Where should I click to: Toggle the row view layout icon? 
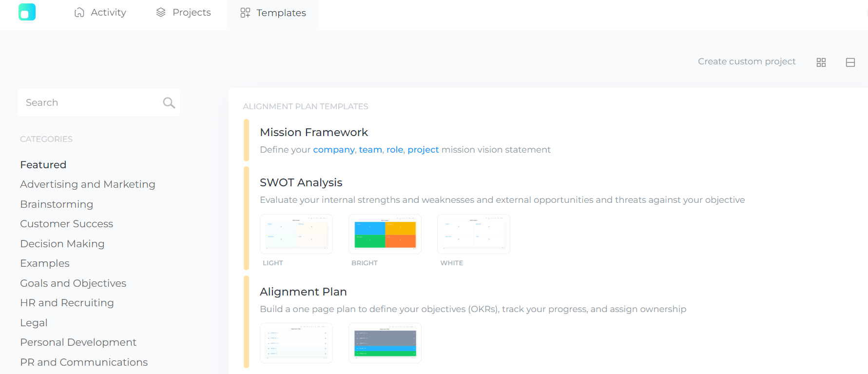851,62
